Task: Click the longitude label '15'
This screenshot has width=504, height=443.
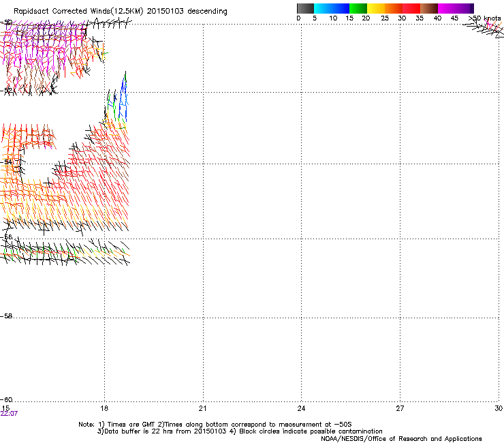Action: [x=5, y=408]
